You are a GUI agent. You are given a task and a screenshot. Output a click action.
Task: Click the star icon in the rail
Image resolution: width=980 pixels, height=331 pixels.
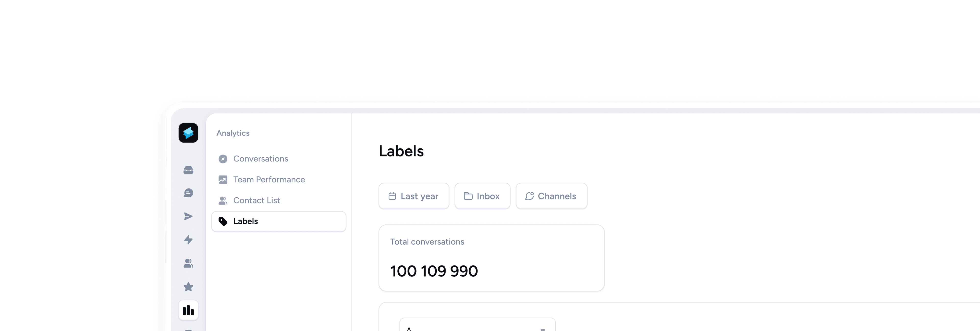point(188,287)
